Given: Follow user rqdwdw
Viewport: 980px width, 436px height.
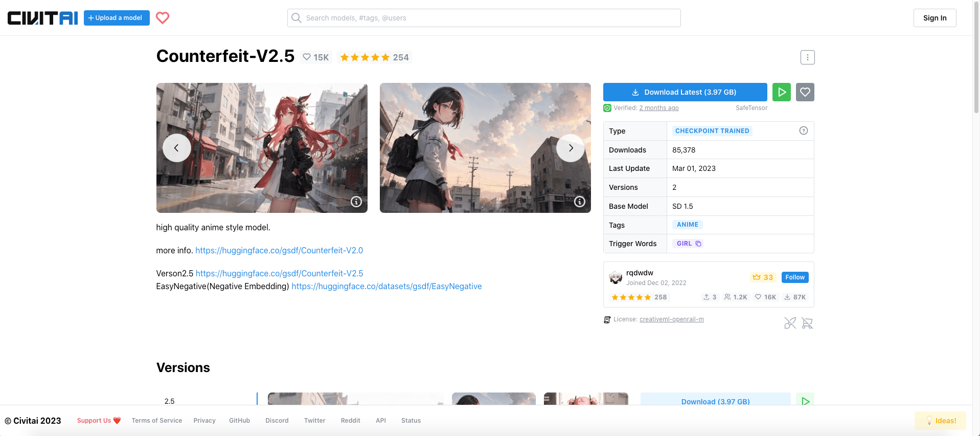Looking at the screenshot, I should click(795, 277).
